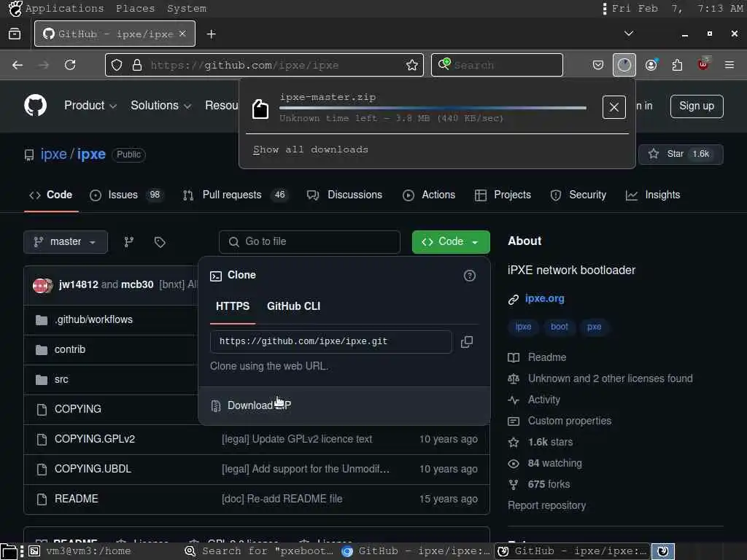The image size is (747, 560).
Task: Open the Projects tab
Action: point(503,195)
